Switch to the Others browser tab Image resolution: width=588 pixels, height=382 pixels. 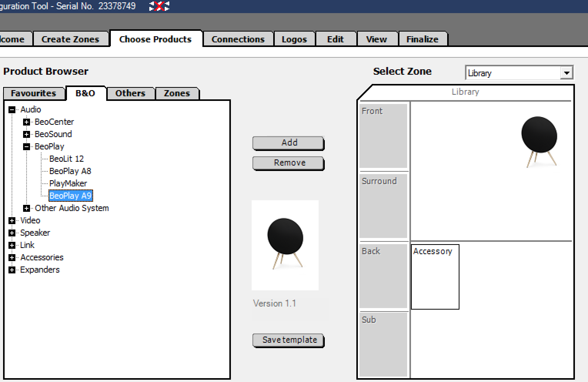(130, 94)
